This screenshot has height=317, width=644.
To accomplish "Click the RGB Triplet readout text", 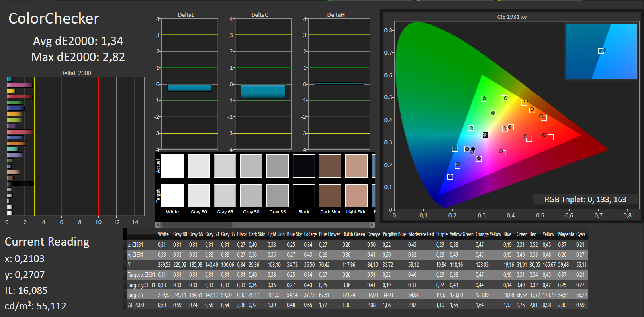I will (585, 199).
